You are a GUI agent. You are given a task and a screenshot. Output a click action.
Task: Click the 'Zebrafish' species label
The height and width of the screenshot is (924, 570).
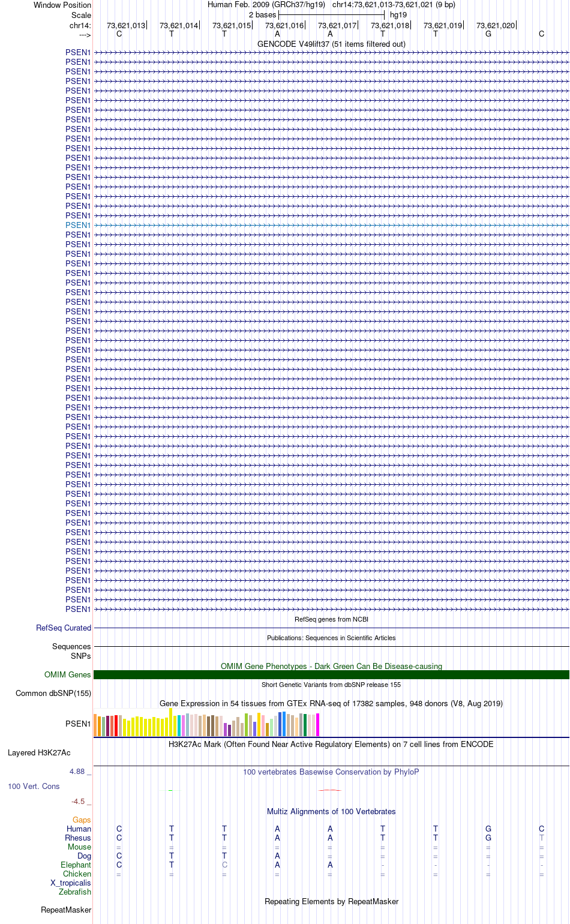[75, 892]
